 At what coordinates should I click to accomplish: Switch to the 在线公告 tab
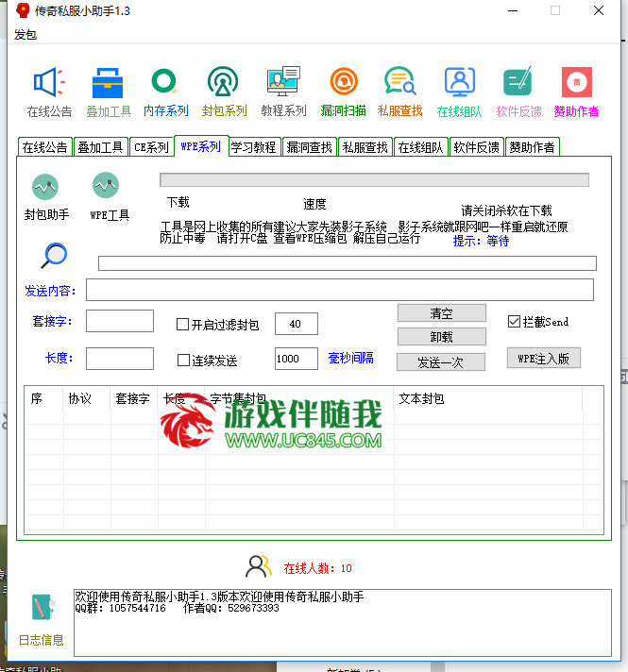coord(44,147)
